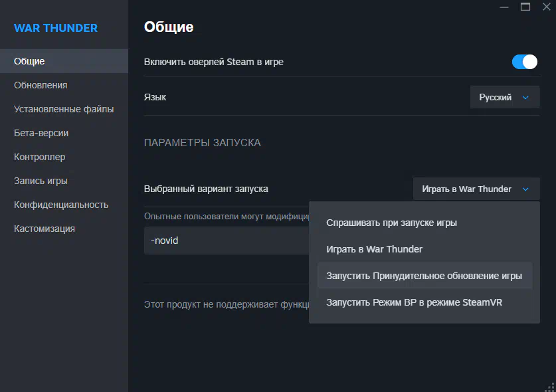Image resolution: width=556 pixels, height=392 pixels.
Task: Open the Кастомизация section
Action: (x=45, y=229)
